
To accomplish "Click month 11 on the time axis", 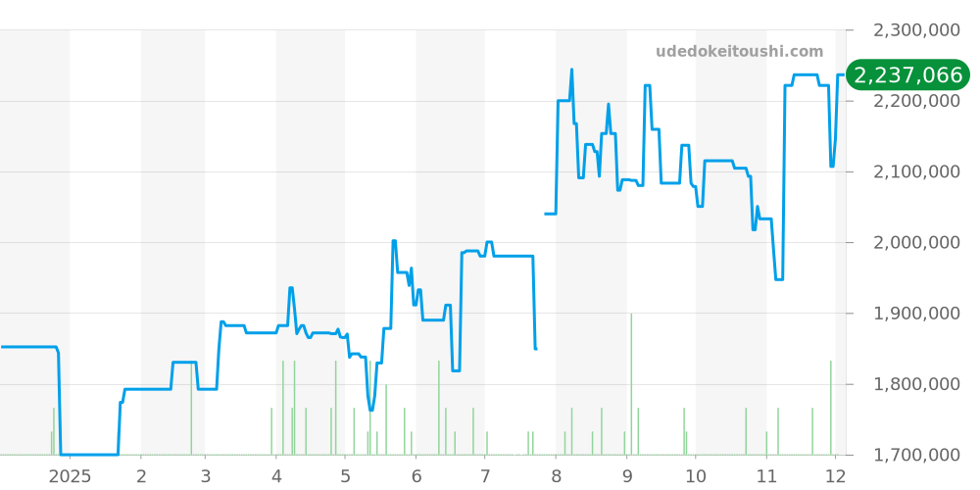I will tap(765, 476).
